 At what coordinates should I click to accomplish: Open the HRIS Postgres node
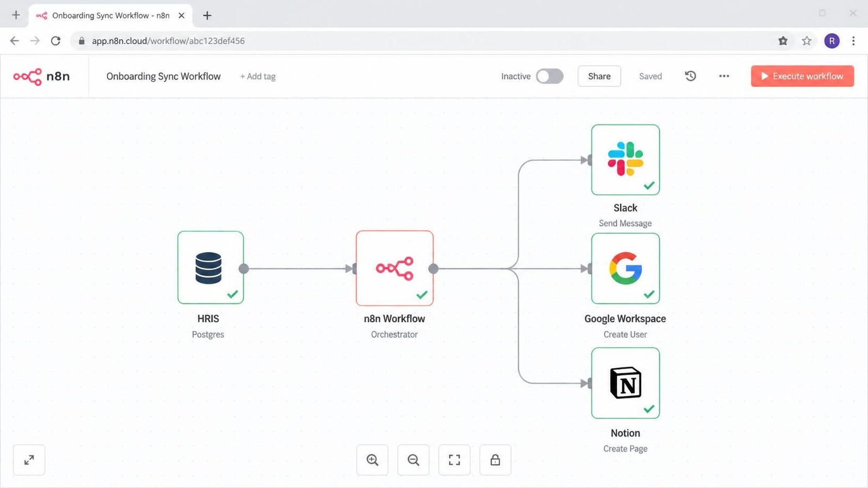click(x=210, y=268)
